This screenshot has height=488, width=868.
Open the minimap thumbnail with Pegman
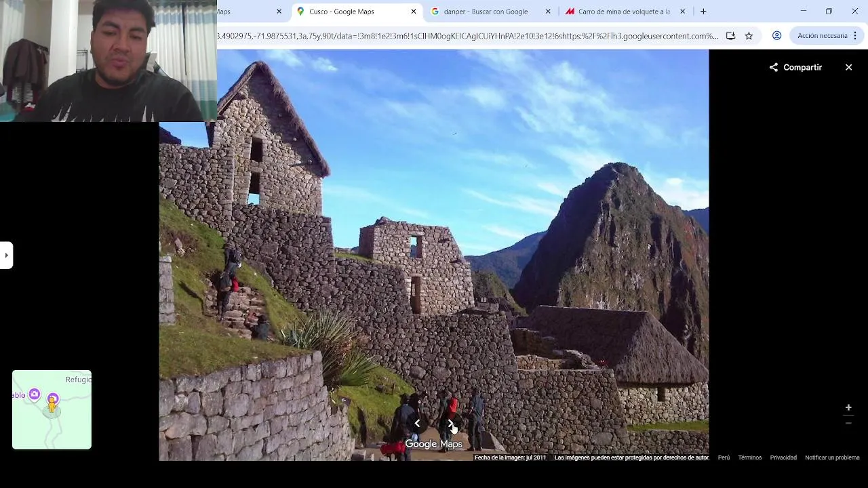[x=52, y=409]
